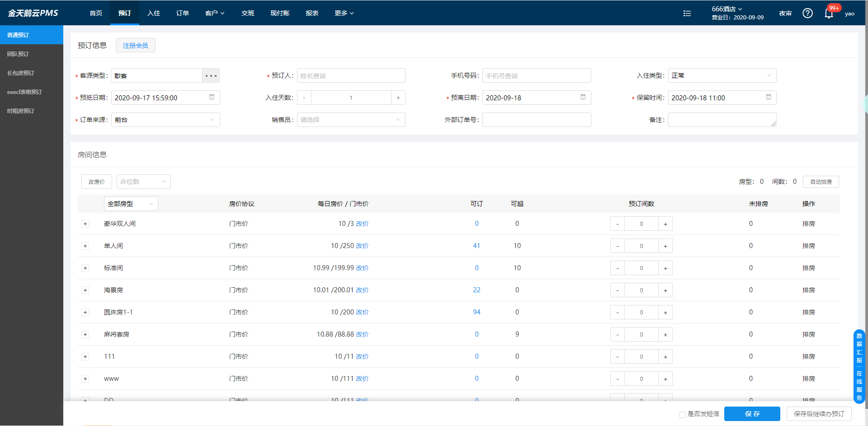
Task: Increase 单人间 booking count
Action: click(665, 246)
